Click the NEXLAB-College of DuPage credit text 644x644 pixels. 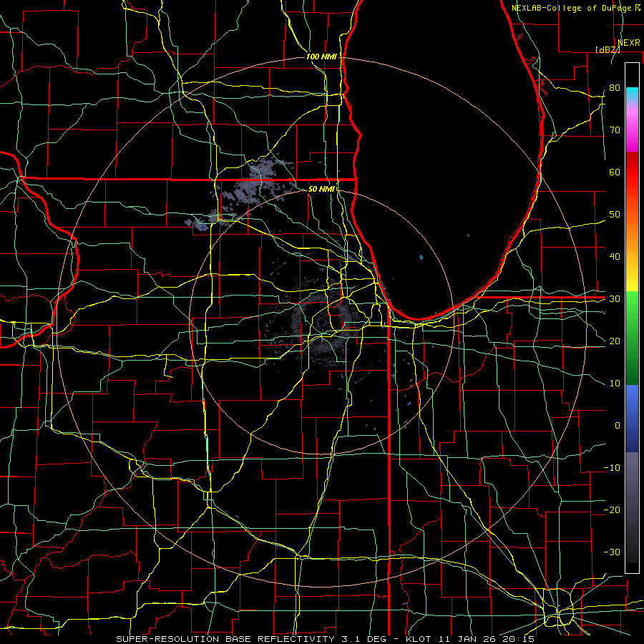pos(572,8)
